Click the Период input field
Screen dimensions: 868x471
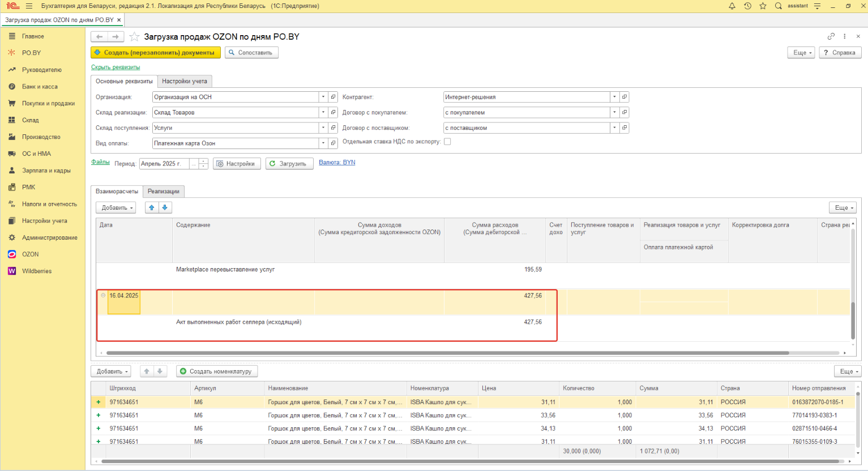point(164,164)
